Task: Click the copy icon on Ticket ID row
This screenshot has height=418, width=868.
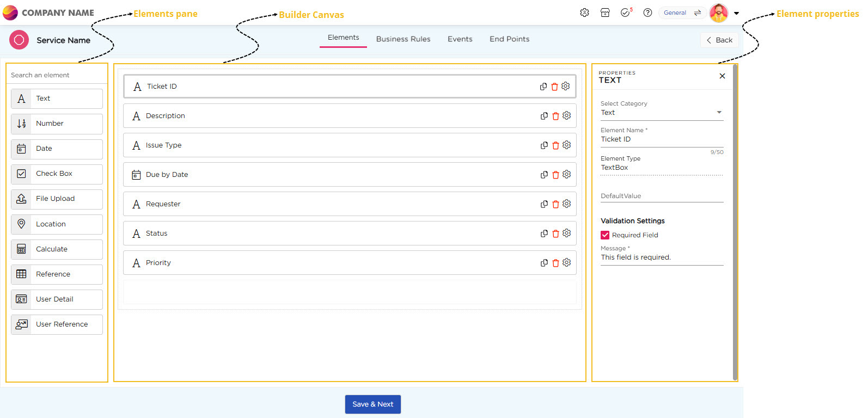Action: tap(543, 87)
